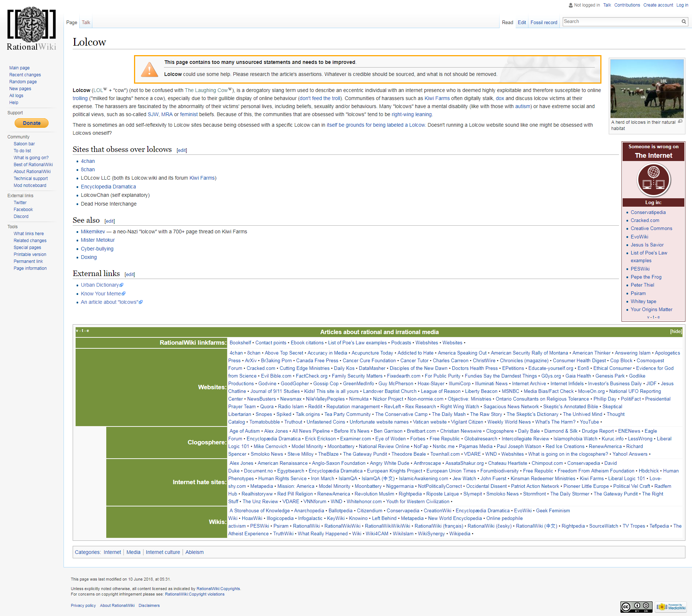The height and width of the screenshot is (616, 692).
Task: Click the Donate button
Action: click(x=32, y=123)
